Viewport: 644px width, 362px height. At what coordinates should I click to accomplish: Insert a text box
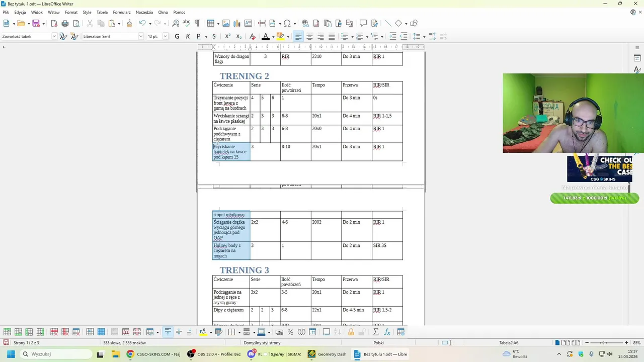point(248,23)
